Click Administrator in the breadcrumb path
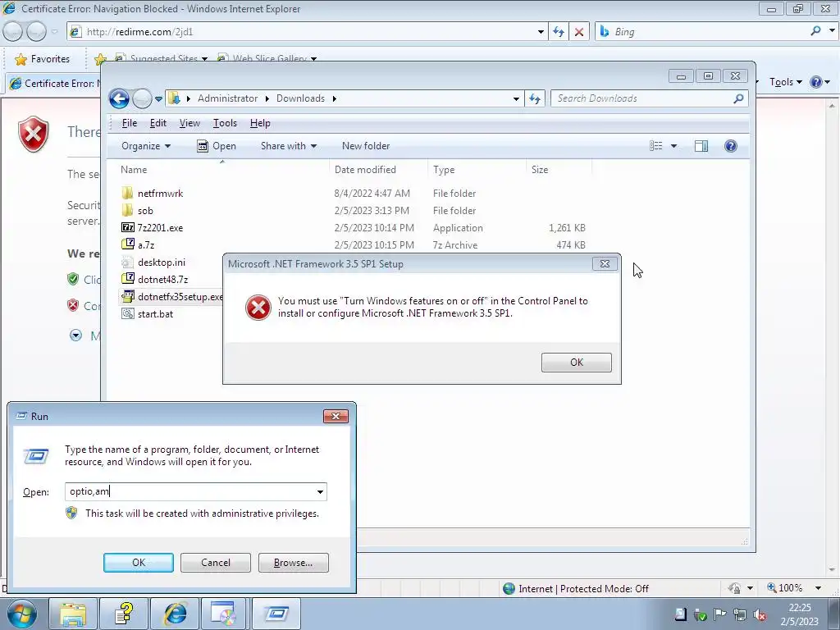 (228, 98)
